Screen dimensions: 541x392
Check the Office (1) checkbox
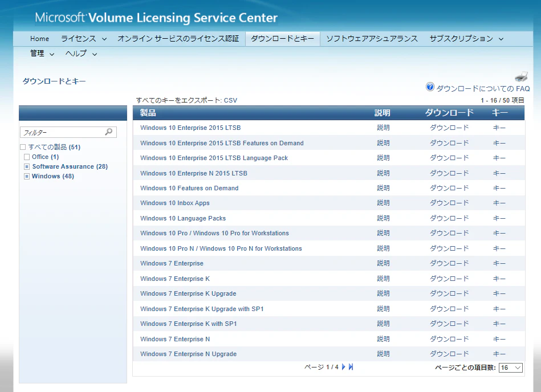[27, 157]
